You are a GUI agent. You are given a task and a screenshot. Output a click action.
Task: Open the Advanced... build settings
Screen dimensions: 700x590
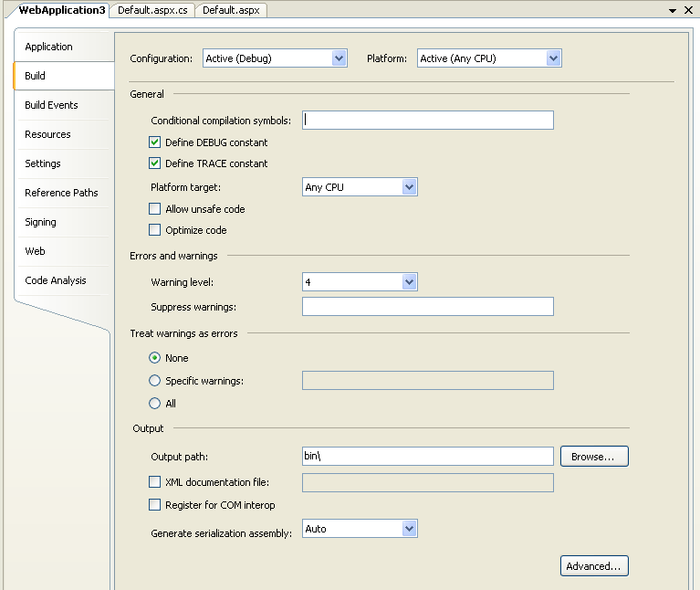[594, 566]
